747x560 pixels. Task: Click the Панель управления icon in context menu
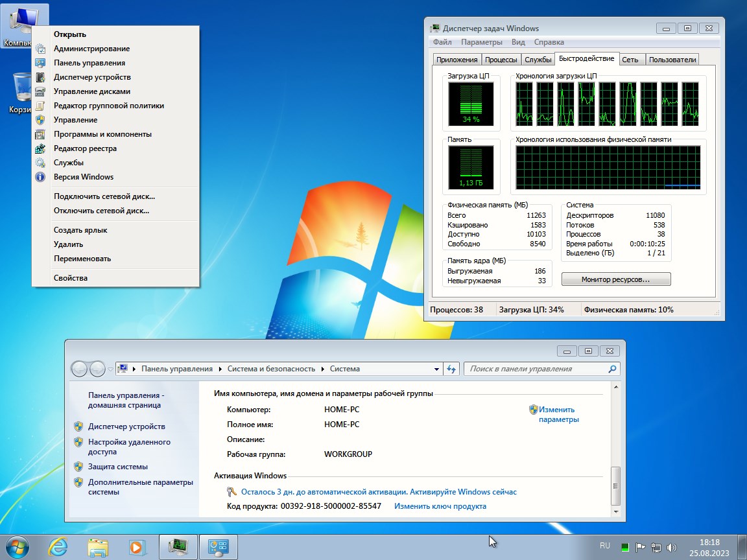pos(40,63)
